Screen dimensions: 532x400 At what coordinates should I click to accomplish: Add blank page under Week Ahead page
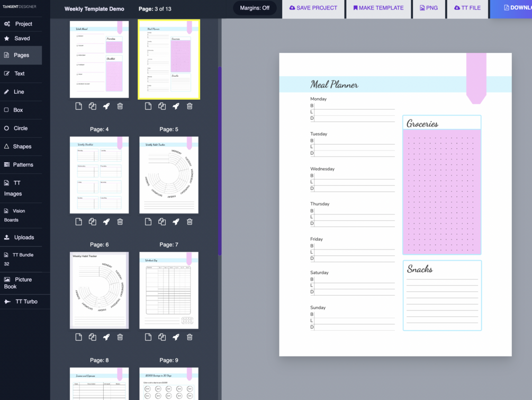coord(79,106)
